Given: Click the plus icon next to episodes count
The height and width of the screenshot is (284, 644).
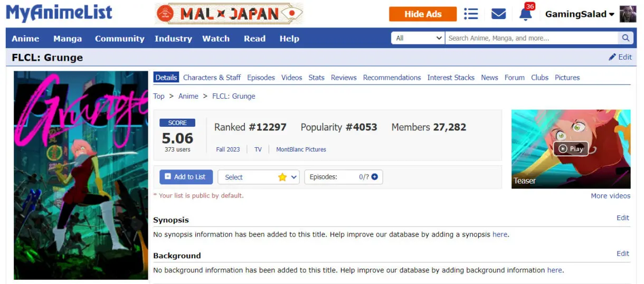Looking at the screenshot, I should (x=375, y=177).
